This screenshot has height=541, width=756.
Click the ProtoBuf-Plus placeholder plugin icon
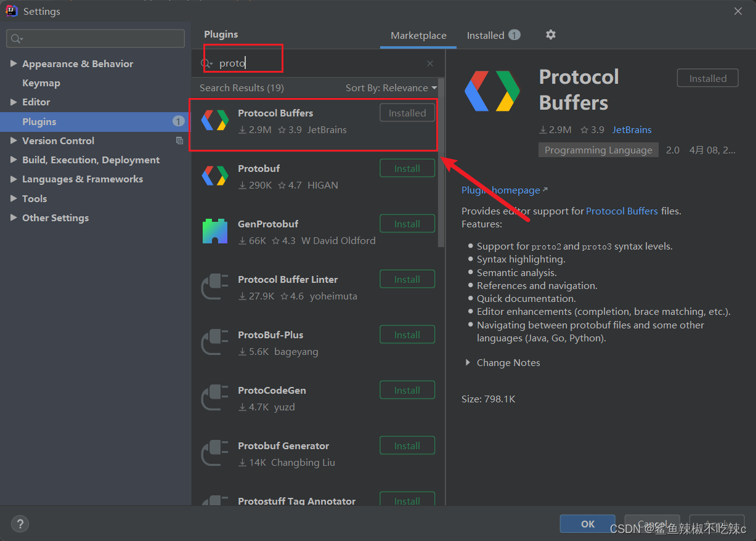click(214, 342)
